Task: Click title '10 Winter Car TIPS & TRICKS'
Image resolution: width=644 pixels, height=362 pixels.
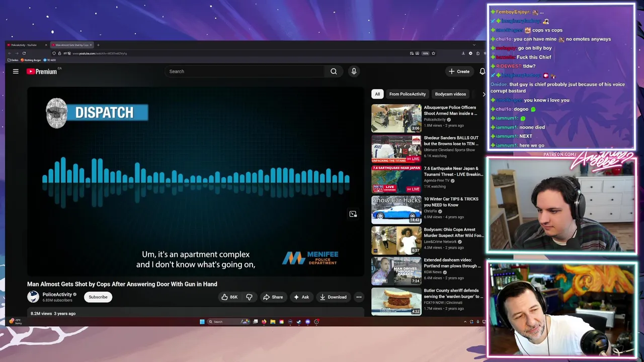Action: [x=451, y=202]
